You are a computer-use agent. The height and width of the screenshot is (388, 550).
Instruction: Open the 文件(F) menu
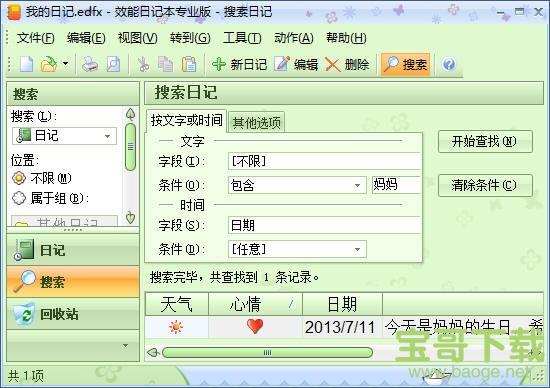tap(35, 38)
